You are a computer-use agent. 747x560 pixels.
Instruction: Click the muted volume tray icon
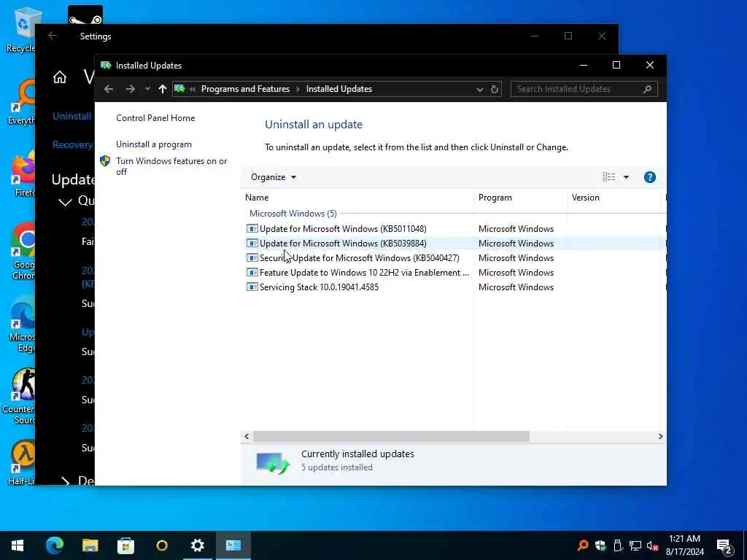[x=652, y=545]
